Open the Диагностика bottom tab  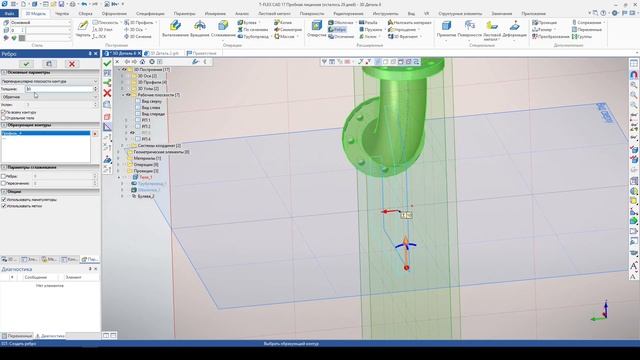pos(50,336)
